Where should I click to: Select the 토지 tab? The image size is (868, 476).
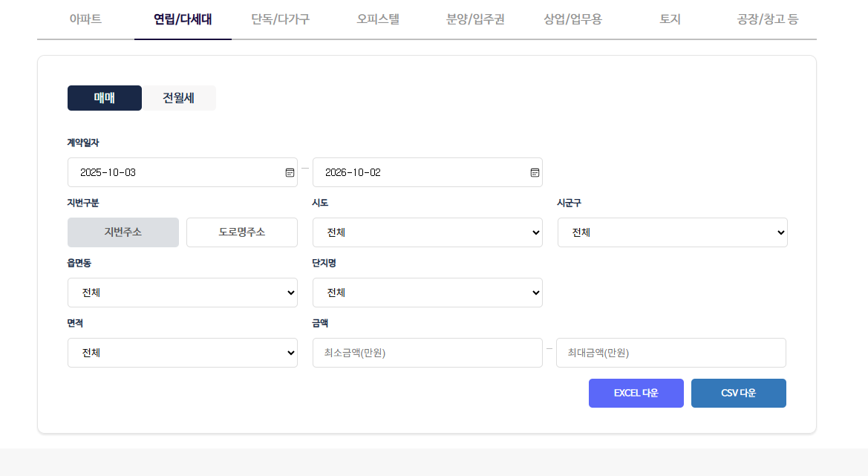[x=670, y=19]
